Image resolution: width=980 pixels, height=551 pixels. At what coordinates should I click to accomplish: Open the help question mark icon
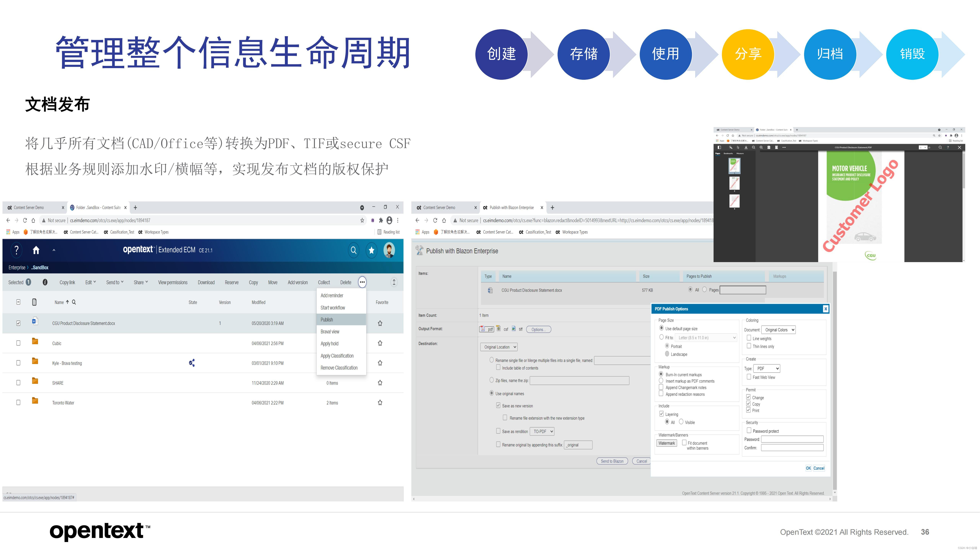pos(16,250)
